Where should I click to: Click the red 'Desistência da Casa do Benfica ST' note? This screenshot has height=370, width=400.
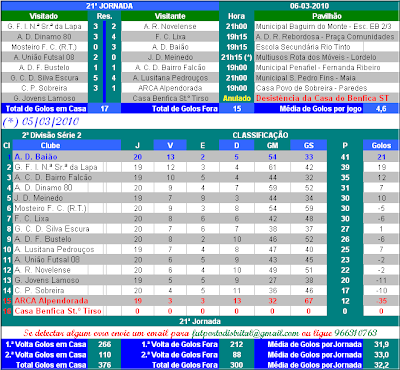[322, 98]
